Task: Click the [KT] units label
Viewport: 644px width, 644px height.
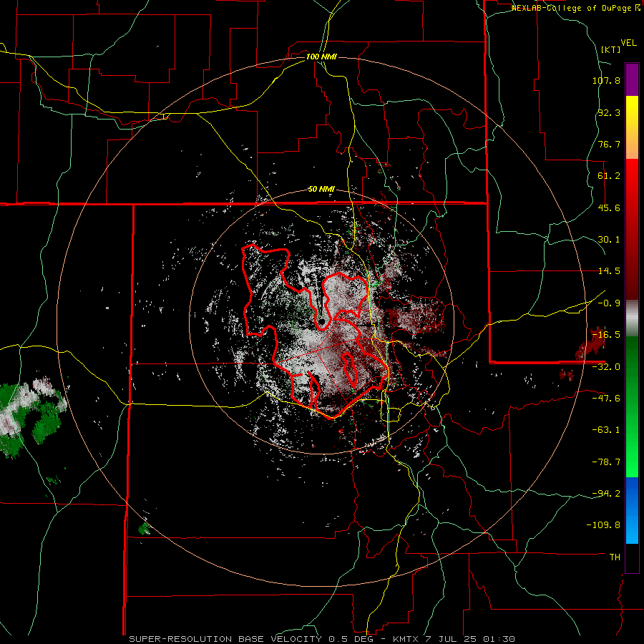Action: click(x=611, y=49)
